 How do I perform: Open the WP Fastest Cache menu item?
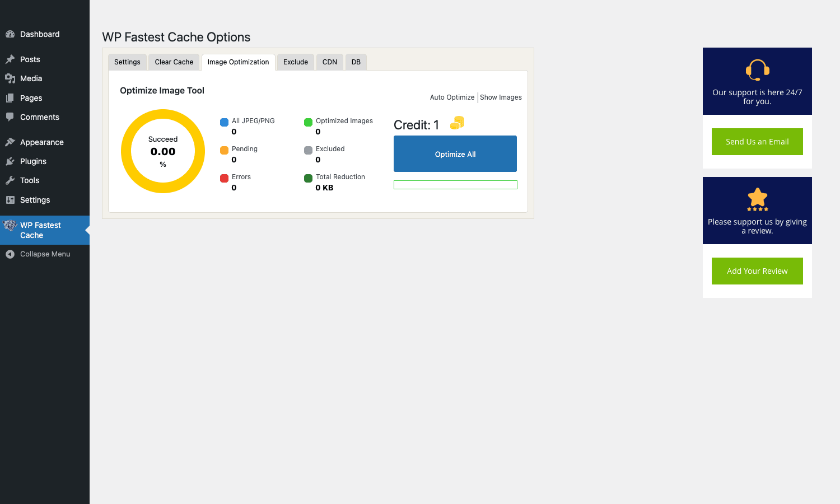45,230
